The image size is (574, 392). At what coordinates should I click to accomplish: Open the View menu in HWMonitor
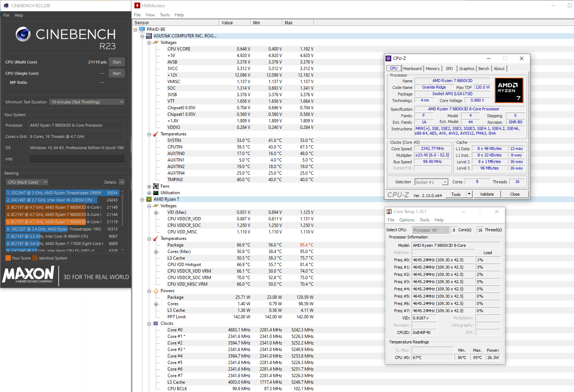[150, 15]
